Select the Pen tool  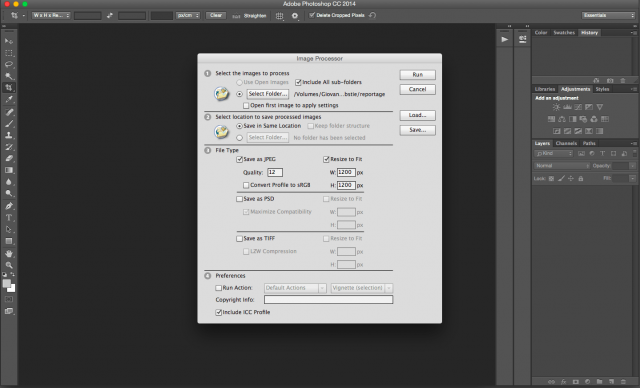(9, 206)
